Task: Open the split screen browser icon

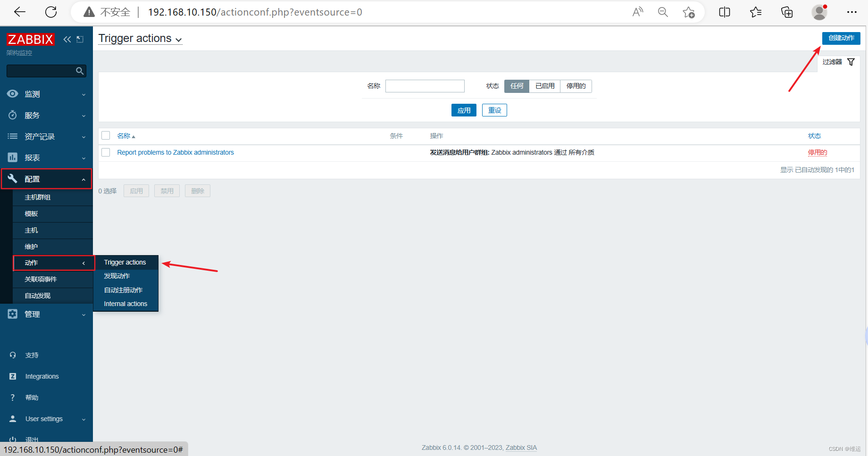Action: [725, 12]
